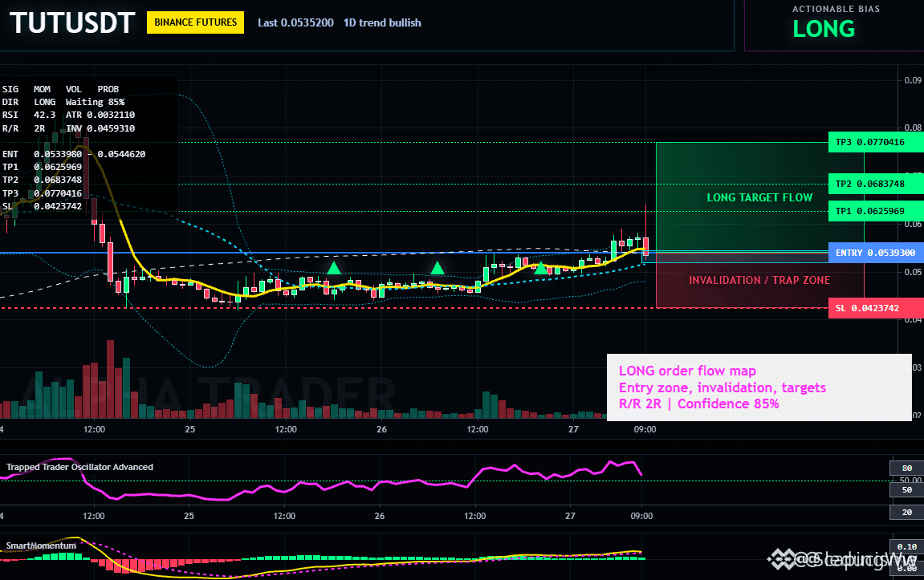The image size is (924, 580).
Task: Click the Entry zone, invalidation, targets line
Action: click(723, 387)
